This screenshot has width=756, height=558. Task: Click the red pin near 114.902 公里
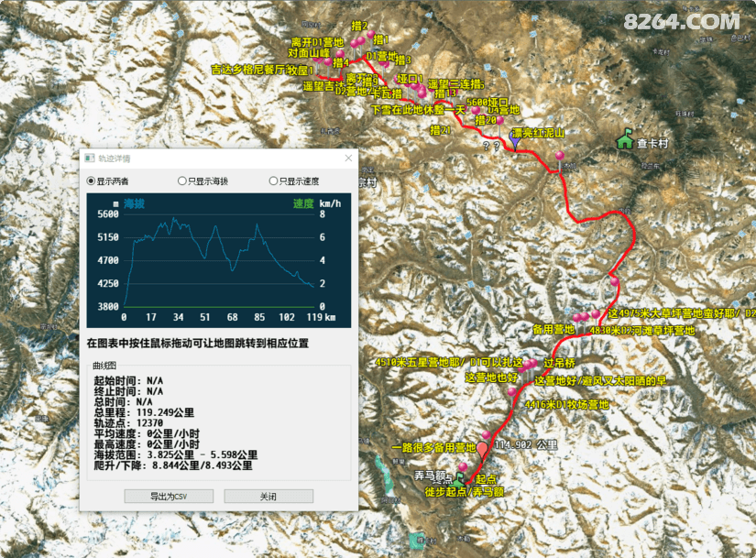click(x=482, y=452)
